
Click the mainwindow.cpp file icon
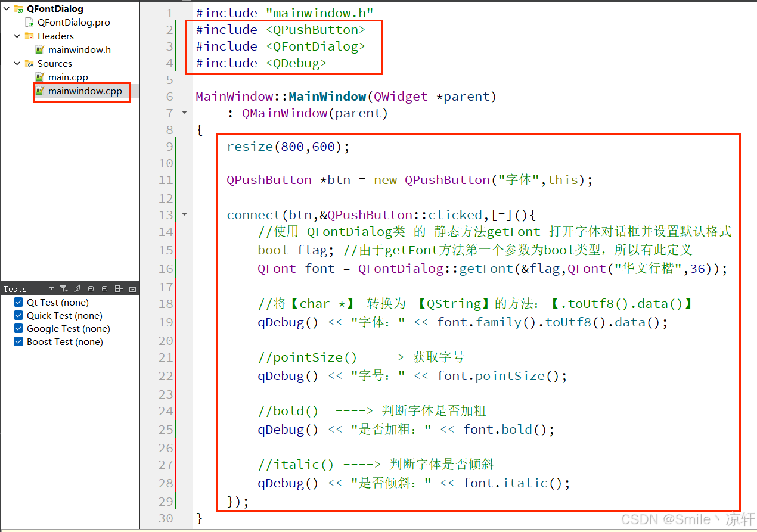click(40, 91)
